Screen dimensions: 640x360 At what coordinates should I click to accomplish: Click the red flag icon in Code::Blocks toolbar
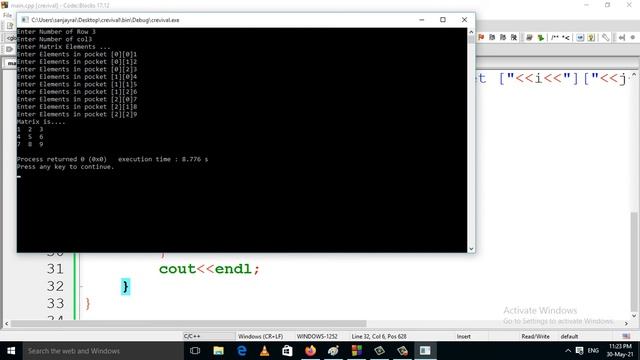[x=481, y=38]
